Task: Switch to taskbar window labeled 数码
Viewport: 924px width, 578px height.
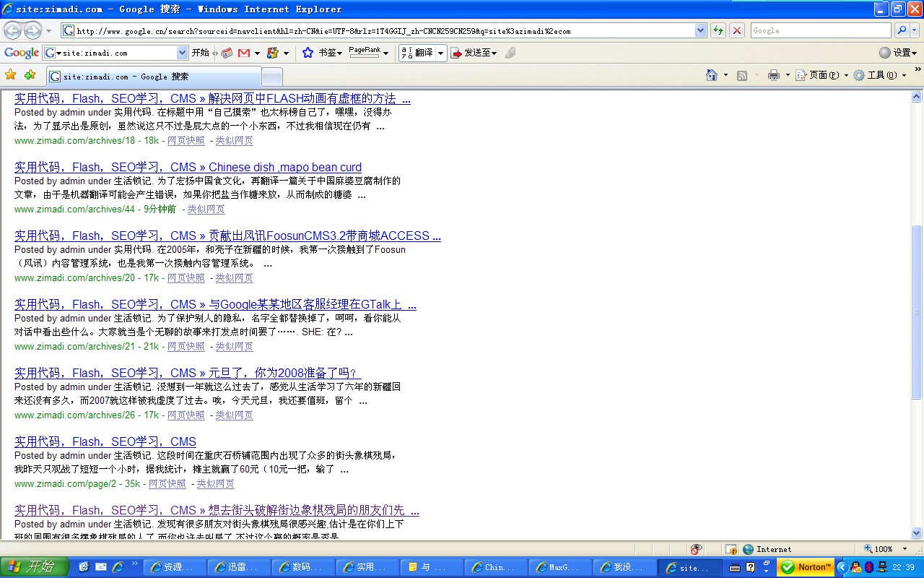Action: [x=304, y=567]
